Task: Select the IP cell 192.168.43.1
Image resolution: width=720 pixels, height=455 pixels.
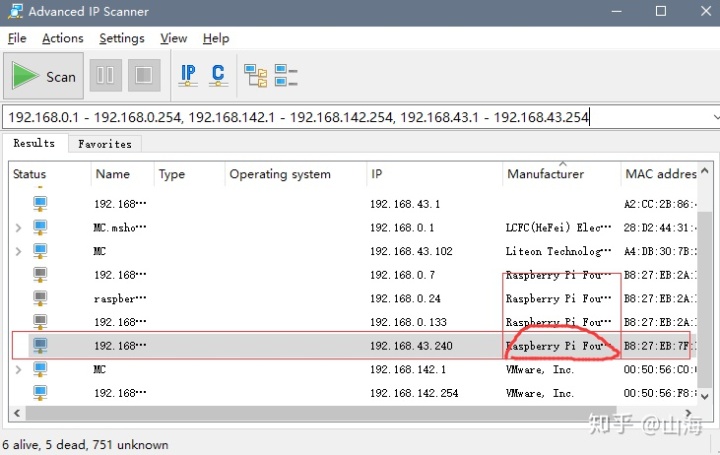Action: click(x=405, y=204)
